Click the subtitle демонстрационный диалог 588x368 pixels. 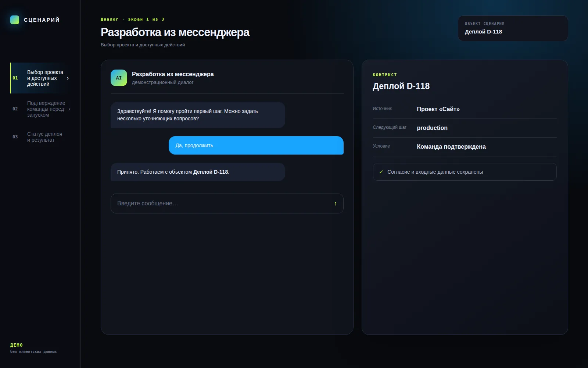click(x=162, y=82)
